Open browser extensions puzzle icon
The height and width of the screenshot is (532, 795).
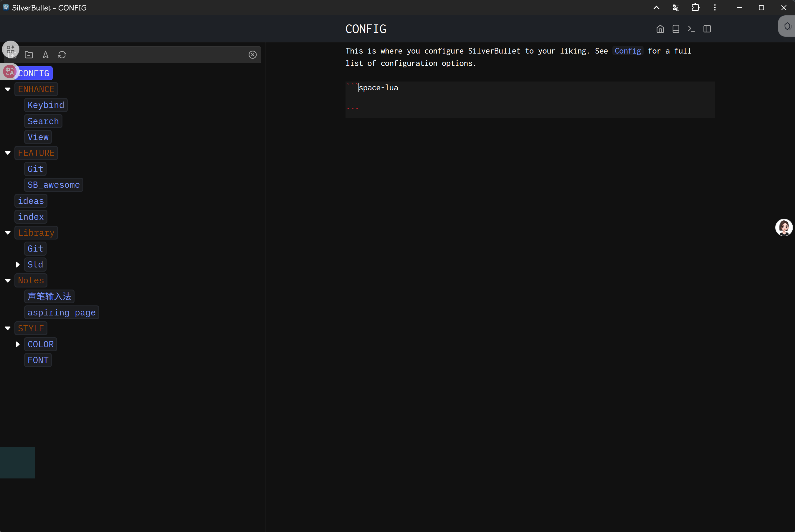(x=695, y=7)
